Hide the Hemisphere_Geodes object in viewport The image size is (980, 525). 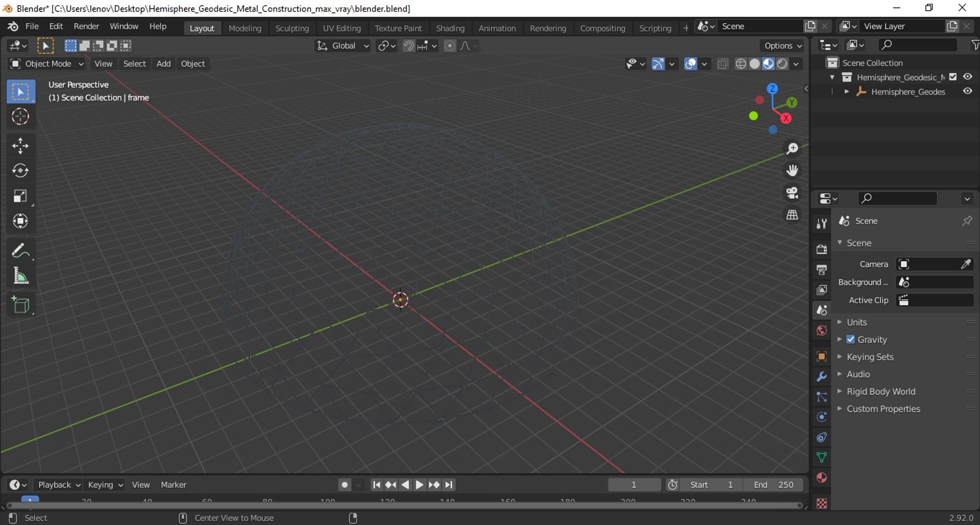pos(968,91)
